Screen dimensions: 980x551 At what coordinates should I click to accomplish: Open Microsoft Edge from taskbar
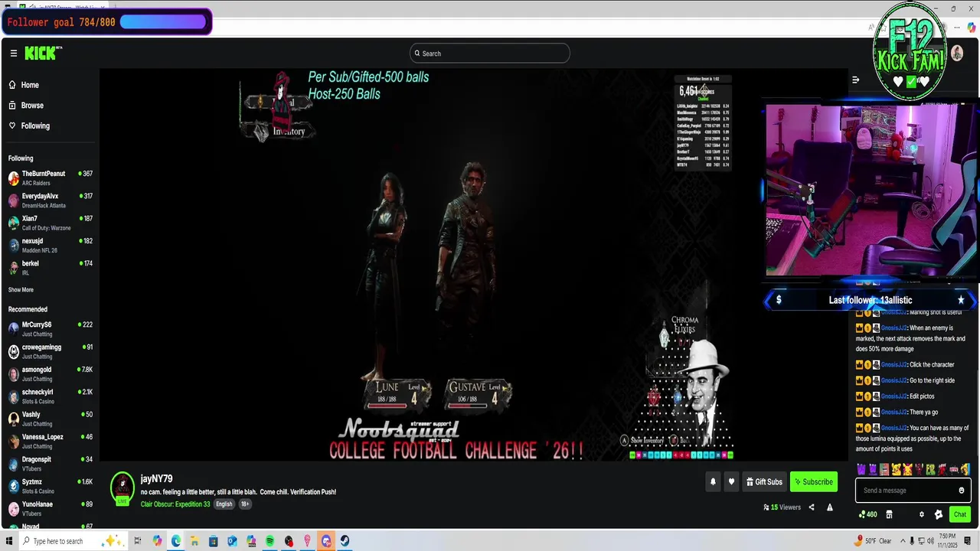tap(176, 541)
